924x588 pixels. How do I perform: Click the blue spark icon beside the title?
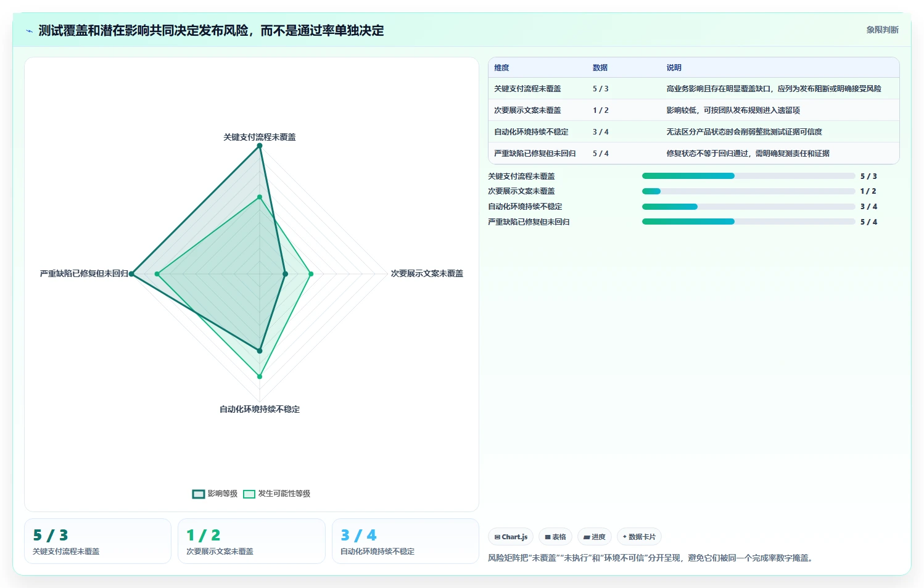[x=29, y=31]
